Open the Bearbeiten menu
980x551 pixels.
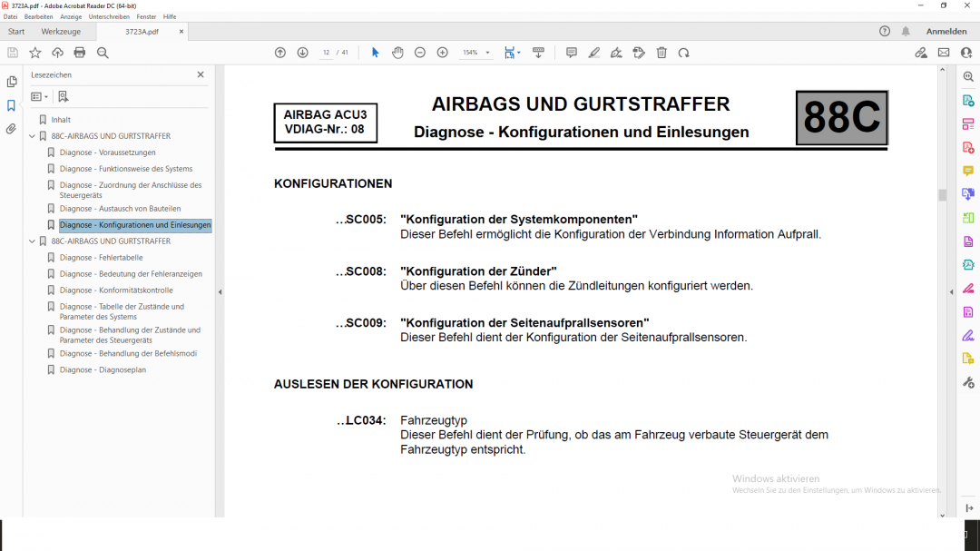[x=38, y=16]
